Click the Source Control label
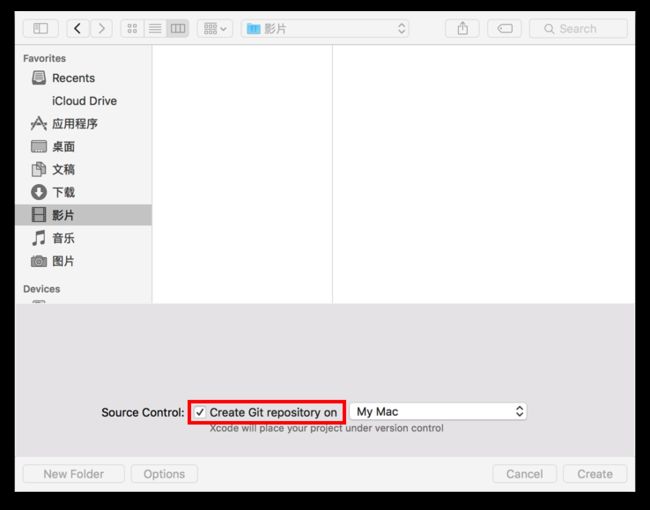The image size is (650, 510). point(143,413)
